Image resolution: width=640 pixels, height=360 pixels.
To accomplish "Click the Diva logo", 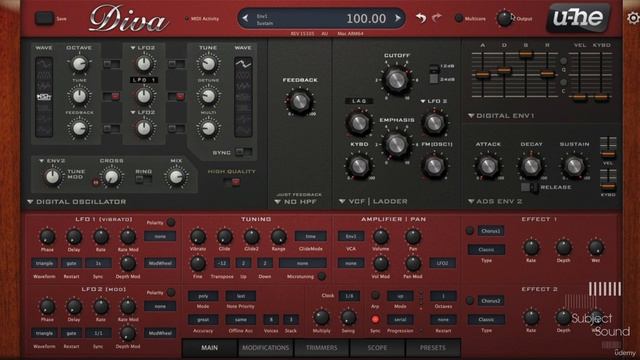I will tap(129, 18).
